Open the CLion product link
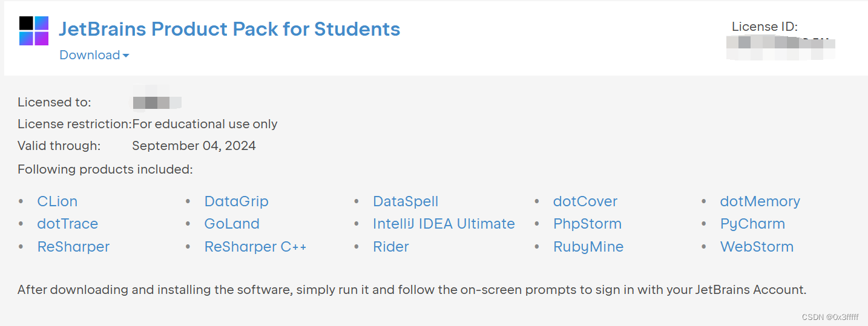 pyautogui.click(x=58, y=201)
